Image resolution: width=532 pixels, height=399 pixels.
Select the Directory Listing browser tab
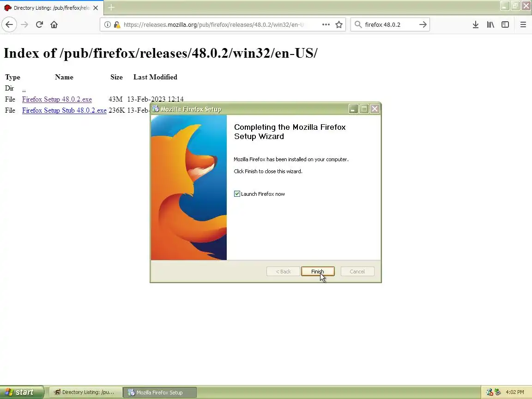pyautogui.click(x=52, y=8)
